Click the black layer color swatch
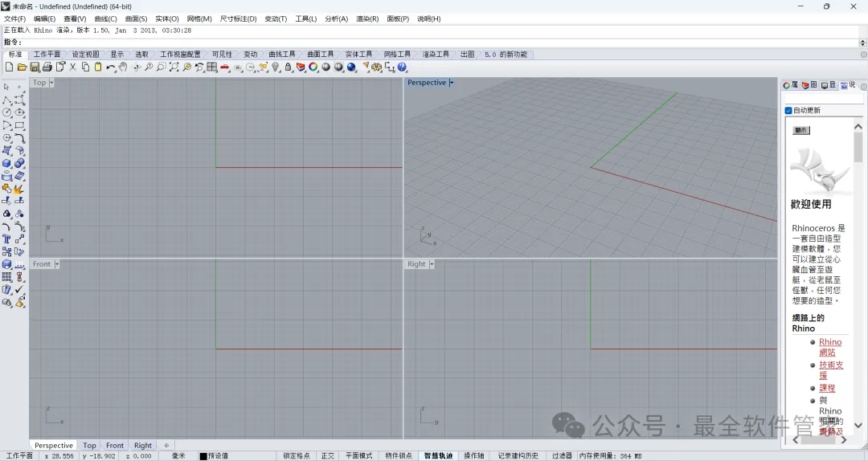The width and height of the screenshot is (868, 461). [x=203, y=456]
